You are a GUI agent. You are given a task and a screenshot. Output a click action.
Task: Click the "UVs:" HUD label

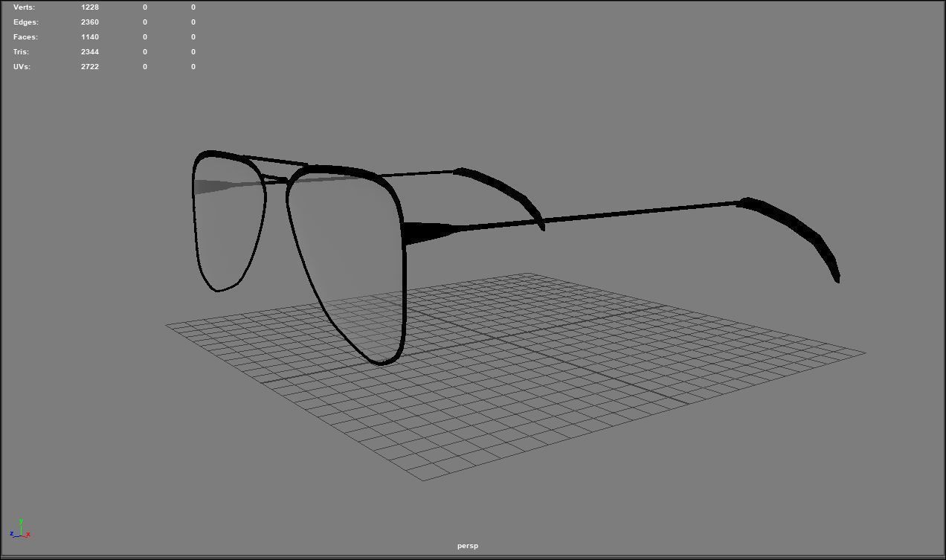coord(22,66)
